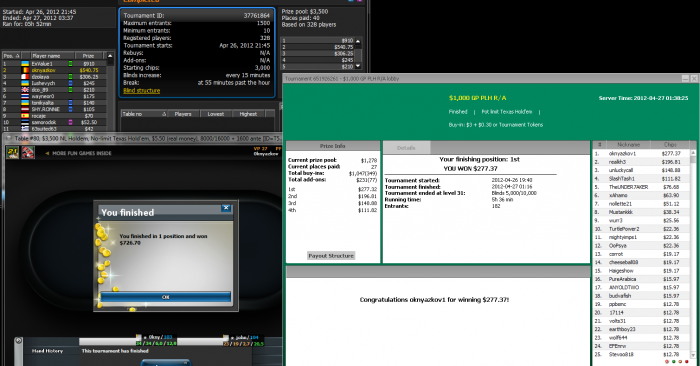Select Stevoo818 row in lobby ranking

click(x=641, y=354)
